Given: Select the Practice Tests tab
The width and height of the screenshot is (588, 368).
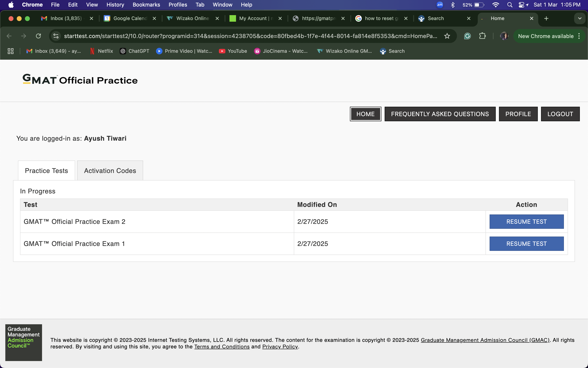Looking at the screenshot, I should [46, 171].
